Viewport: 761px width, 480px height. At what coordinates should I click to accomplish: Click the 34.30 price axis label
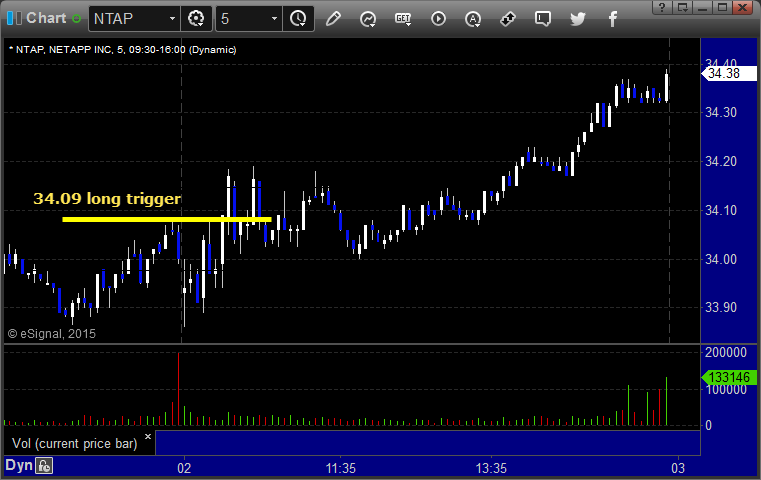721,113
